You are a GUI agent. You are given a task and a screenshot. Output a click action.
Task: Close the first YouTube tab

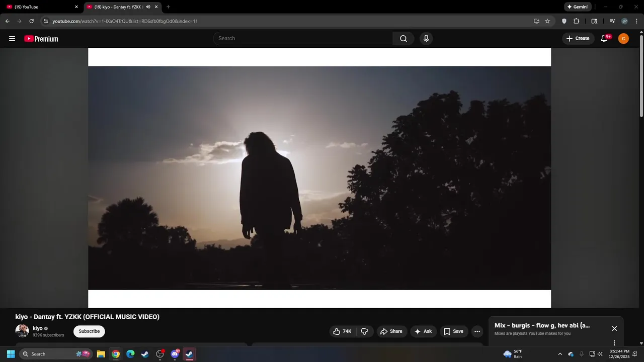pos(76,7)
